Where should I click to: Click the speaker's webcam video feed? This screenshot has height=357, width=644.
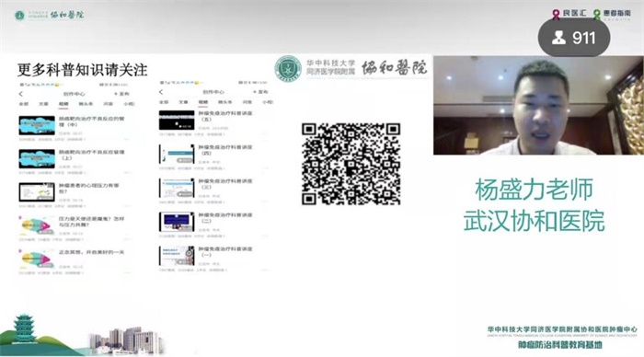pos(538,106)
